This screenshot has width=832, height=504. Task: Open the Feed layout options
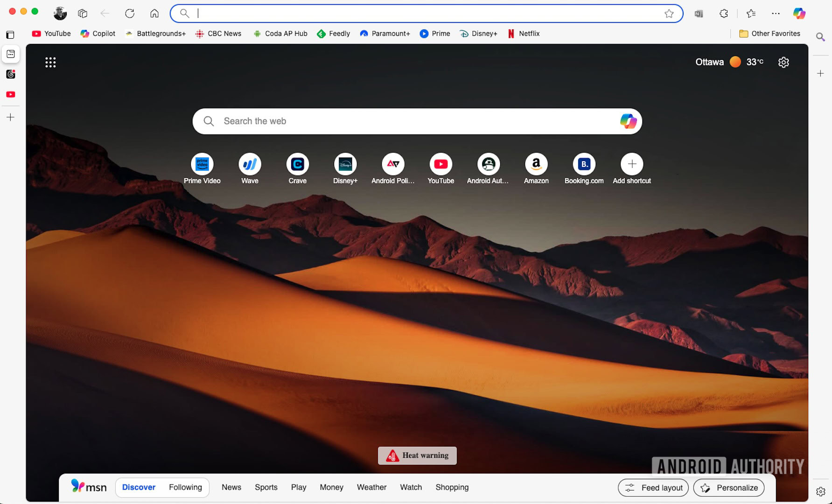pyautogui.click(x=653, y=488)
